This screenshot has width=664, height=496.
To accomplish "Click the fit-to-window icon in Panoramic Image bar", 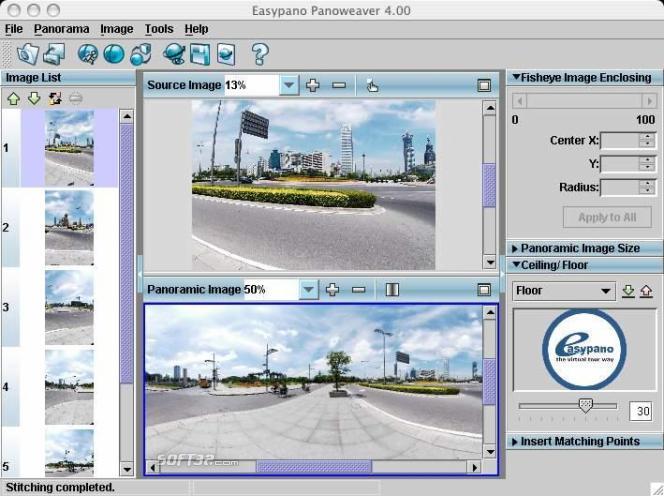I will [392, 290].
